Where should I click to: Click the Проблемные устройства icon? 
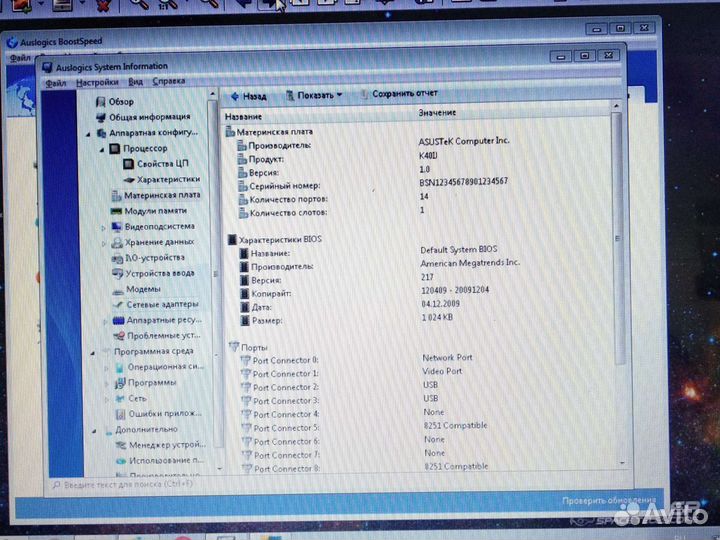click(119, 336)
